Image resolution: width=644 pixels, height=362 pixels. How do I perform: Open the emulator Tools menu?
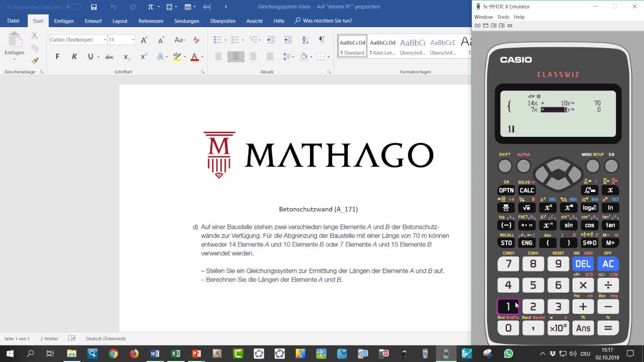503,17
